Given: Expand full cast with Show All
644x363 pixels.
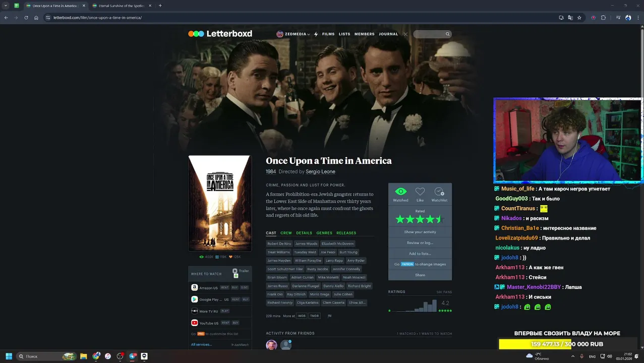Looking at the screenshot, I should click(357, 302).
